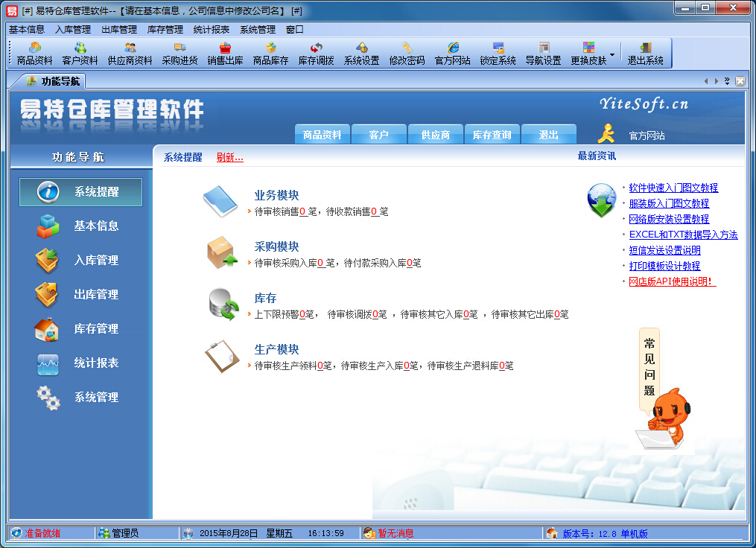Open 导航设置 in the toolbar

543,54
